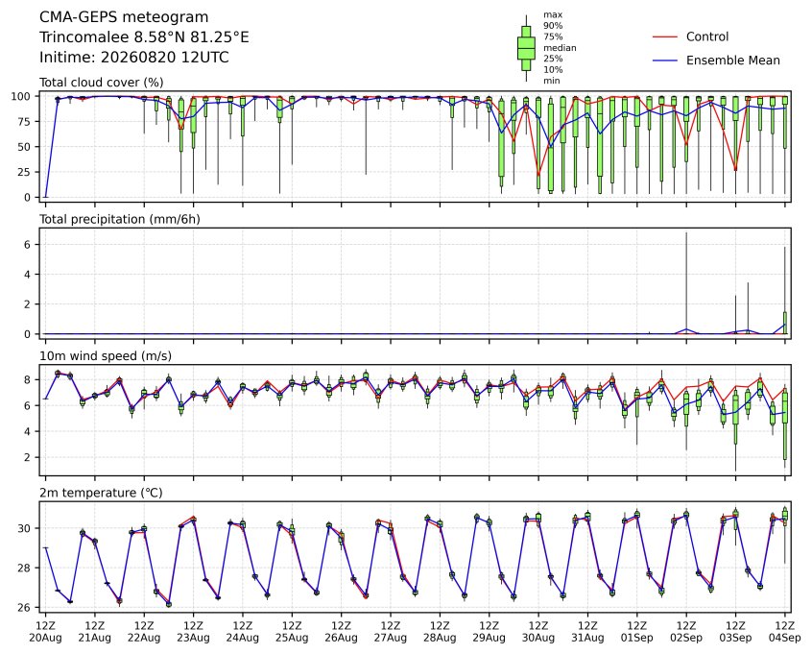Click the Initime 20260820 12UTC text
The width and height of the screenshot is (812, 654).
click(134, 57)
